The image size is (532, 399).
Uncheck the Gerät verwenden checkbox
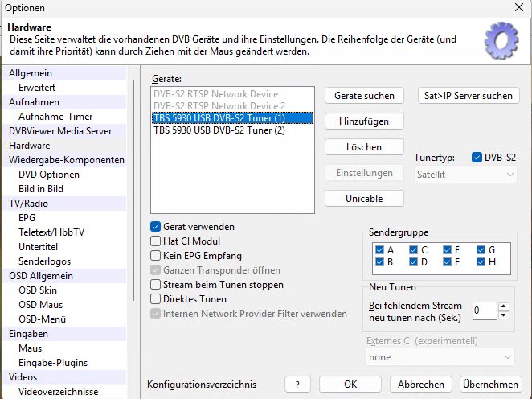coord(156,227)
